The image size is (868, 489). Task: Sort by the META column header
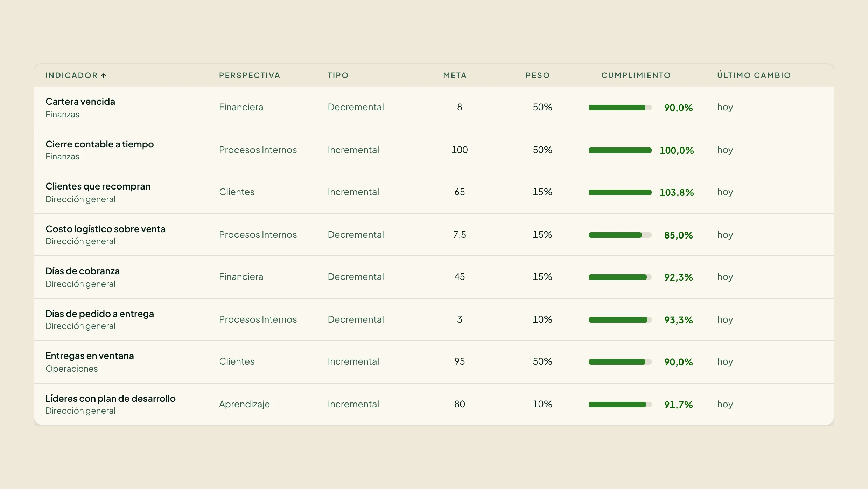455,75
